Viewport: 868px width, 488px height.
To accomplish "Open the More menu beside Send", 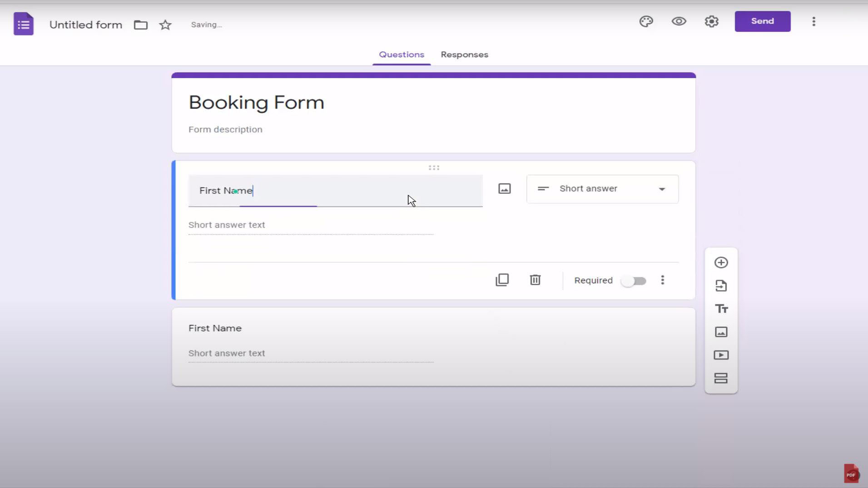I will click(813, 21).
